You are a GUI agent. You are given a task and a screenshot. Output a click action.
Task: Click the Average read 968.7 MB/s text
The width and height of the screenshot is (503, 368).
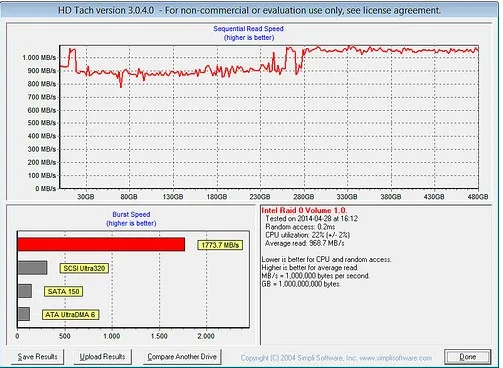tap(305, 243)
